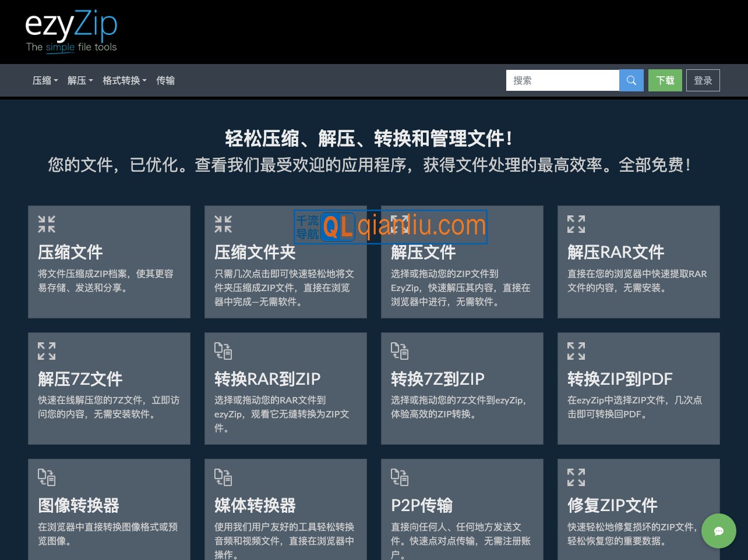
Task: Select the converter icon on 媒体转换器 card
Action: [x=223, y=477]
